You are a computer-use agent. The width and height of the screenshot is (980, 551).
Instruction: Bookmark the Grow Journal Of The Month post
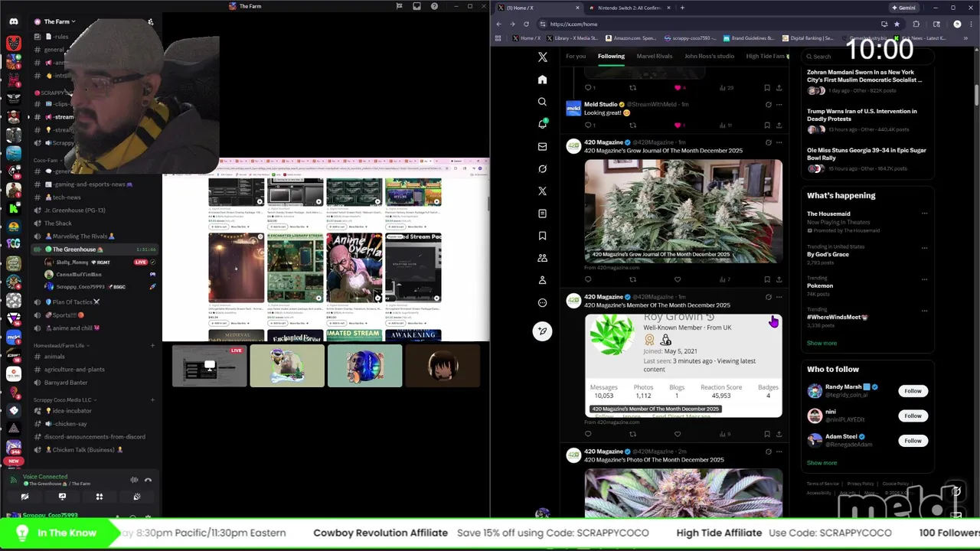[x=767, y=279]
